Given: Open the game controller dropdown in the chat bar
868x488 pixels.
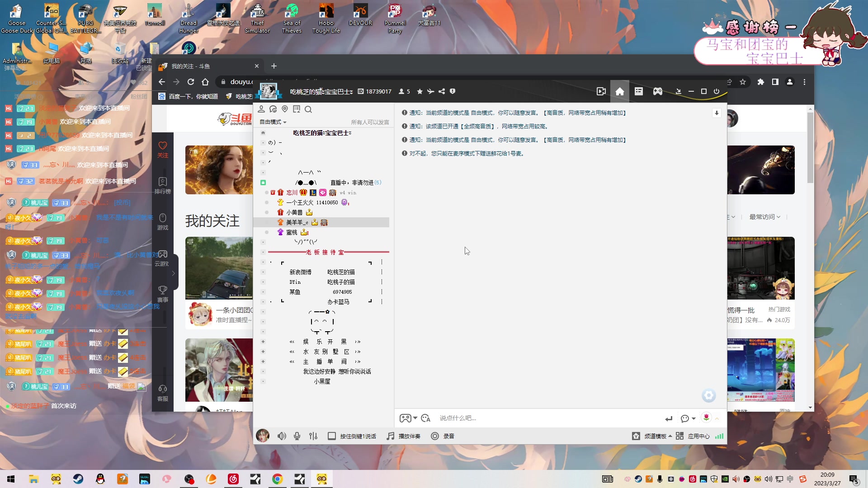Looking at the screenshot, I should (x=408, y=418).
